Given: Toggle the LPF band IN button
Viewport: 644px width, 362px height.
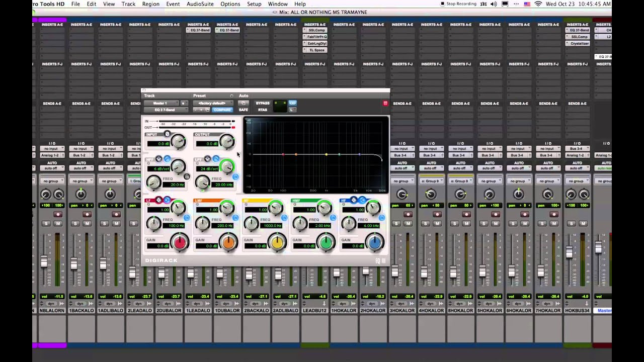Looking at the screenshot, I should pos(235,176).
